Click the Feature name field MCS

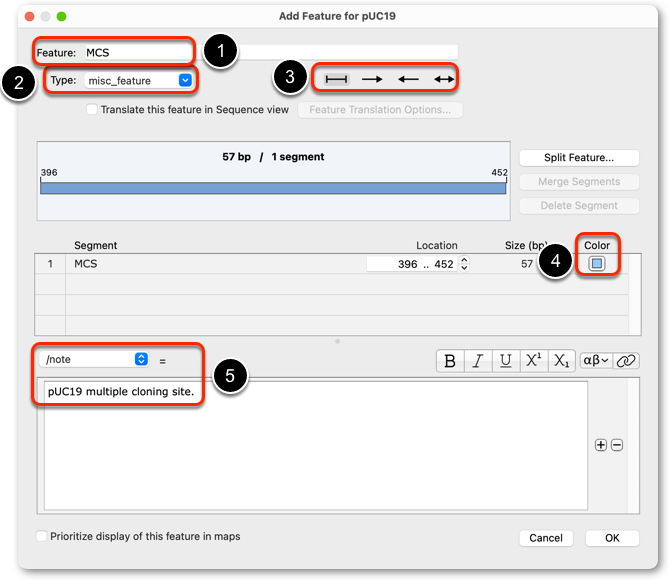click(271, 52)
